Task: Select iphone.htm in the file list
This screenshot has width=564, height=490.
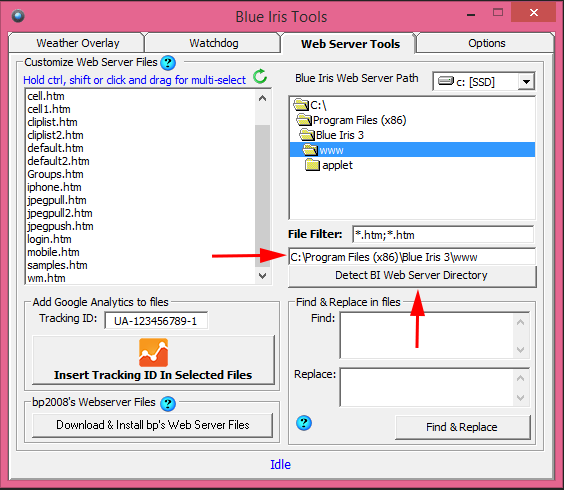Action: [x=54, y=187]
